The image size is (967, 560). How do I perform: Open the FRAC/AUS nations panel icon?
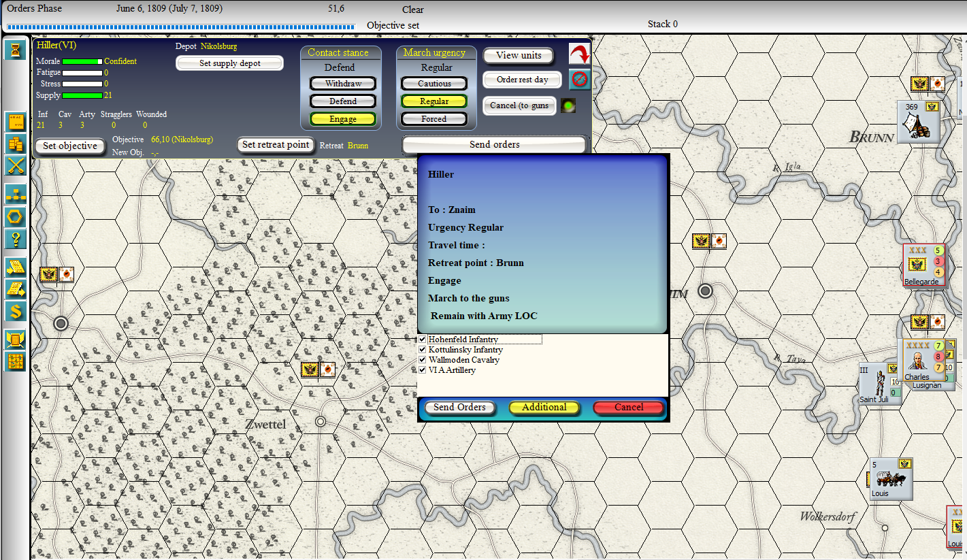click(x=15, y=122)
